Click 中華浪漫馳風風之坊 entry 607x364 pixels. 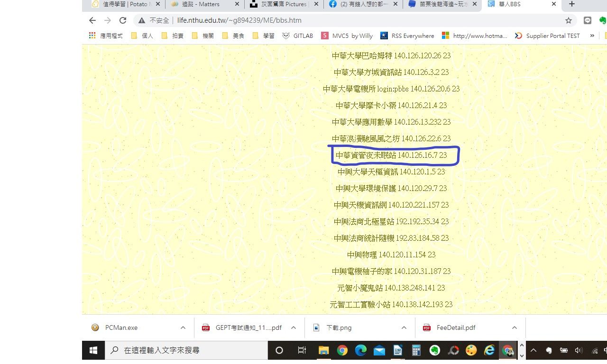(x=391, y=138)
